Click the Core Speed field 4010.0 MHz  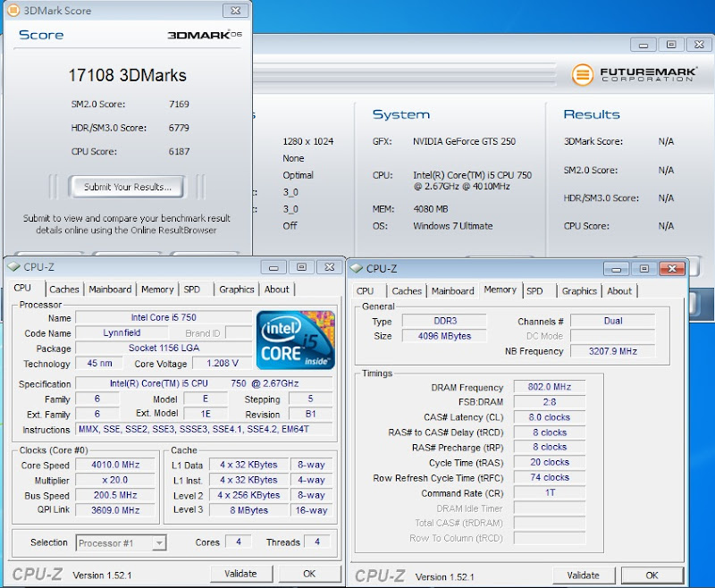click(115, 465)
